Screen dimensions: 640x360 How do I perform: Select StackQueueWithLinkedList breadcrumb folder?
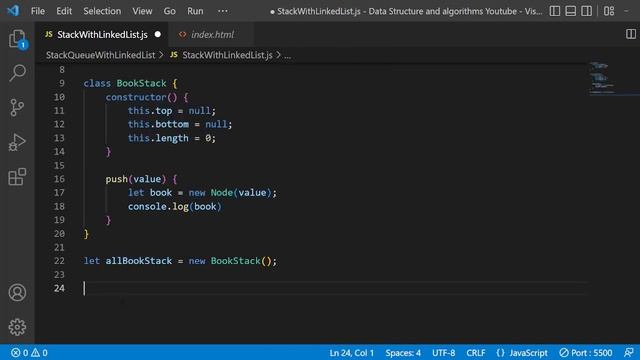pyautogui.click(x=100, y=55)
